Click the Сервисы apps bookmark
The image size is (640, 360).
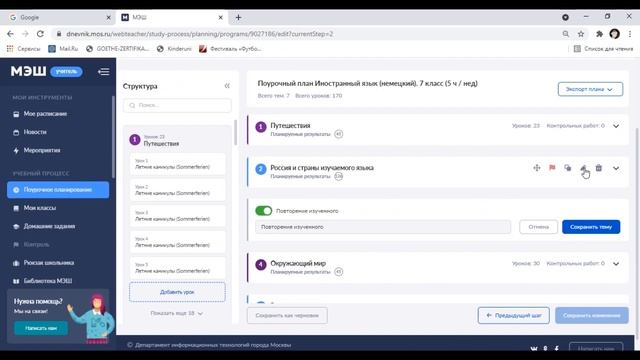point(24,49)
